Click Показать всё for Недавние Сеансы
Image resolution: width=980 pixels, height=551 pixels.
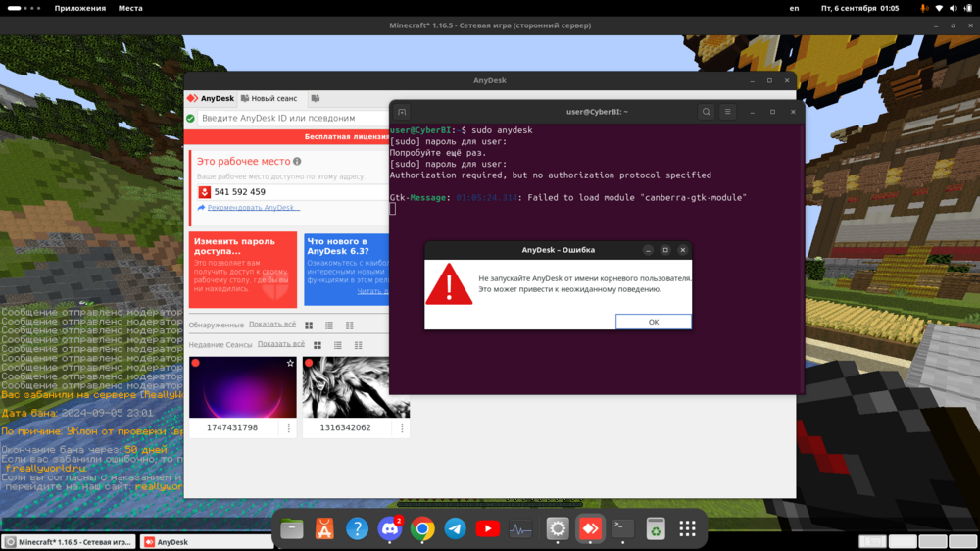[281, 344]
